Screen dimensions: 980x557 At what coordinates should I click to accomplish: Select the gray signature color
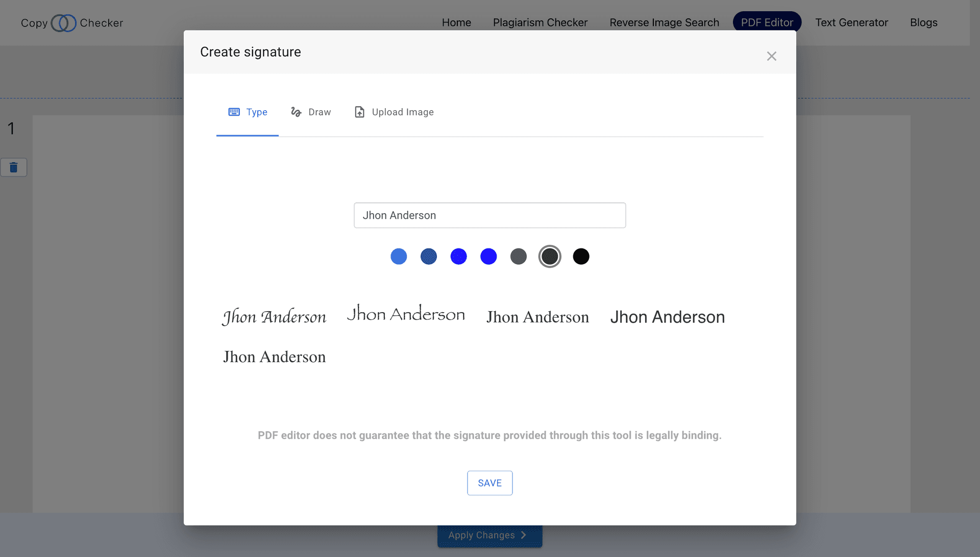pyautogui.click(x=519, y=256)
